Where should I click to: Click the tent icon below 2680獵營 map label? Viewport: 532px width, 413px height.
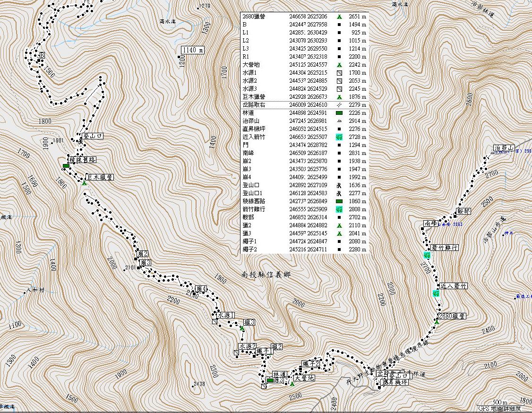437,322
